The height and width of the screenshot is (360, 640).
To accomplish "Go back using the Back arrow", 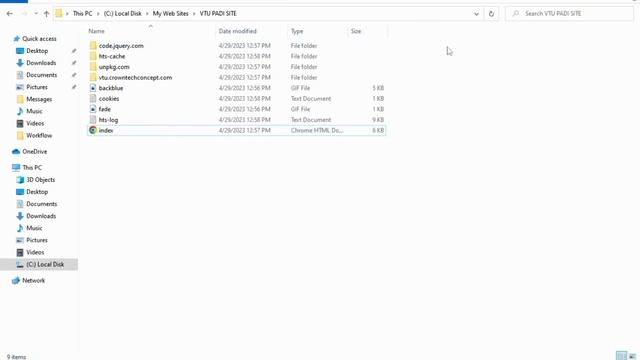I will 9,13.
